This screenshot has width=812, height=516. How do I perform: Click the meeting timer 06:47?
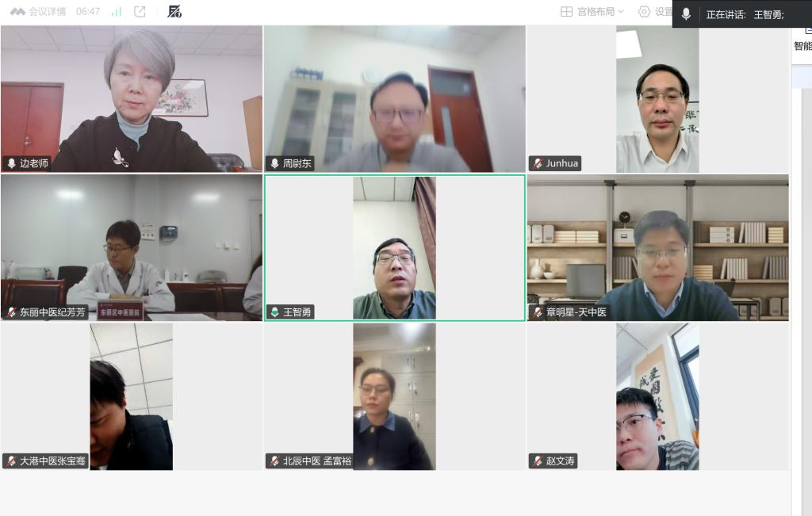pos(88,12)
